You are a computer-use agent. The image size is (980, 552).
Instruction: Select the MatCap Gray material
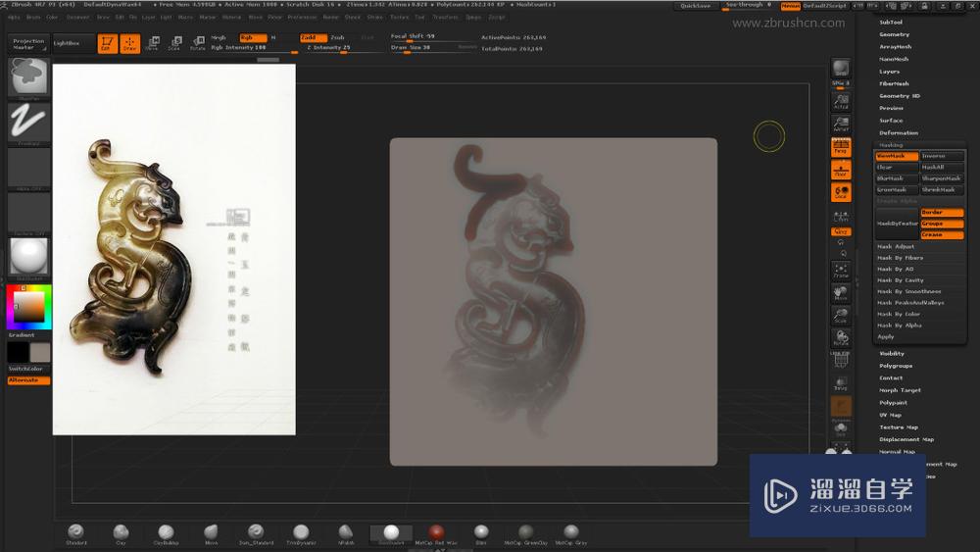click(570, 533)
